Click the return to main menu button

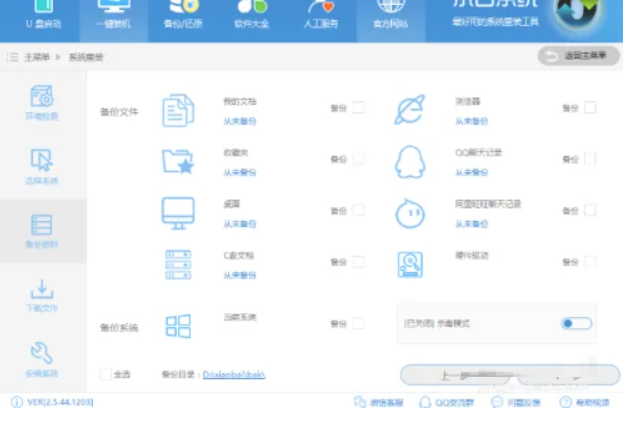pyautogui.click(x=578, y=56)
